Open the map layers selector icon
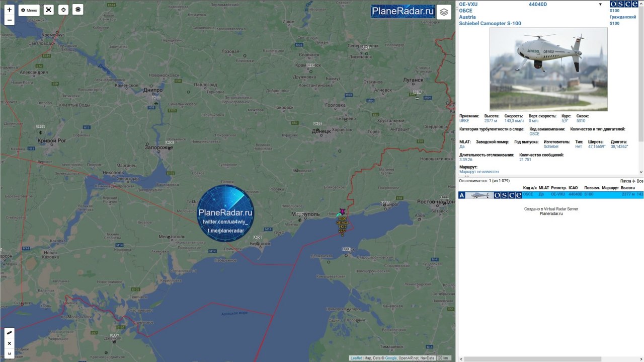The image size is (644, 362). [444, 12]
